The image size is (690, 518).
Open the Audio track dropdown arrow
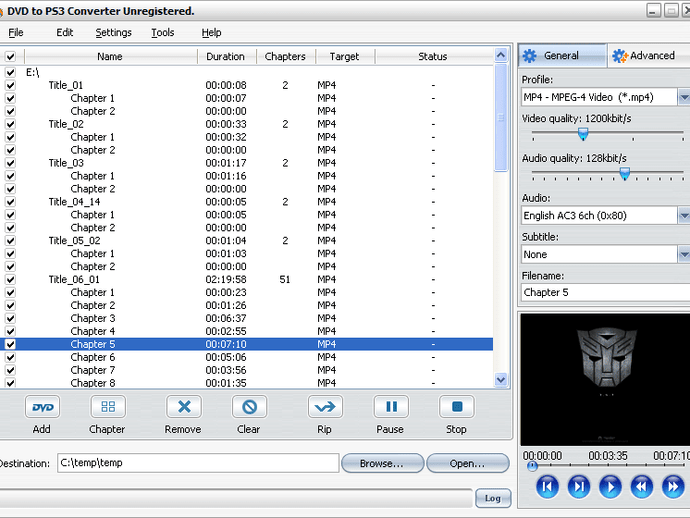[683, 216]
